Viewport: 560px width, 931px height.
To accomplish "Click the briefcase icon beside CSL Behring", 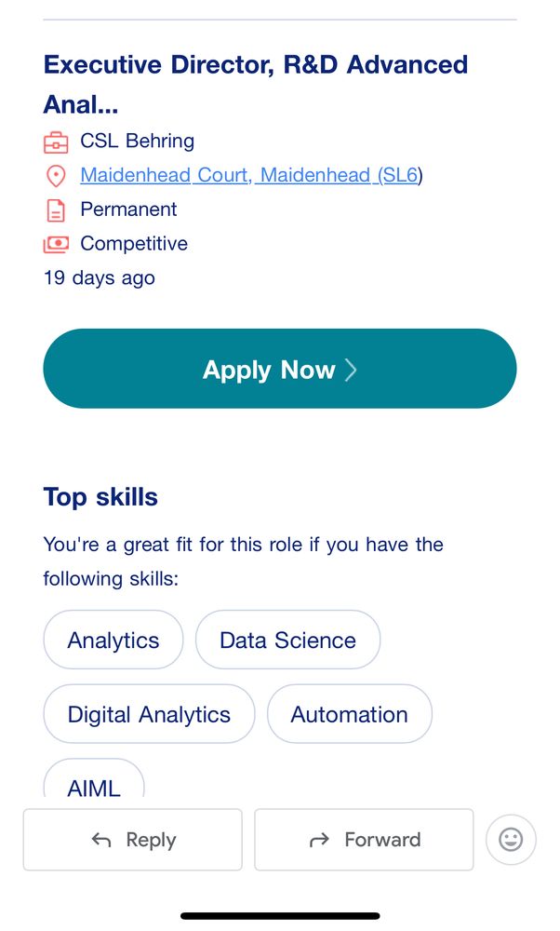I will (56, 142).
